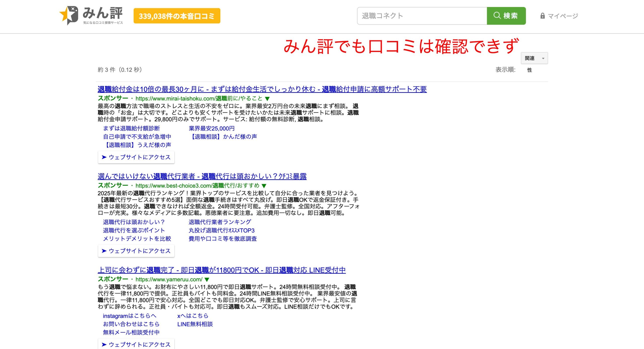The image size is (644, 349).
Task: Click the https://www.yameruu.com/ ad URL
Action: (169, 279)
